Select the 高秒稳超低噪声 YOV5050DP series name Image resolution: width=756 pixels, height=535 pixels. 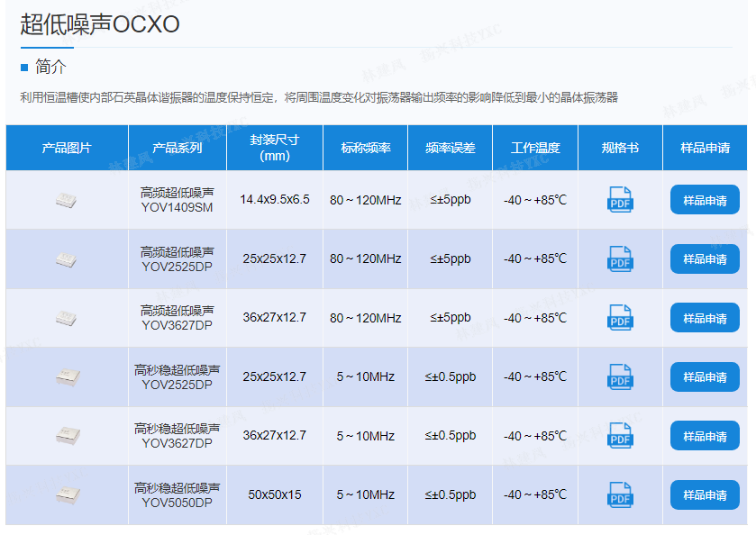pyautogui.click(x=178, y=494)
